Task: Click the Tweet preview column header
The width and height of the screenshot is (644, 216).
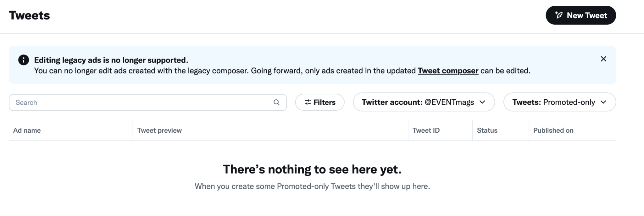Action: click(159, 130)
